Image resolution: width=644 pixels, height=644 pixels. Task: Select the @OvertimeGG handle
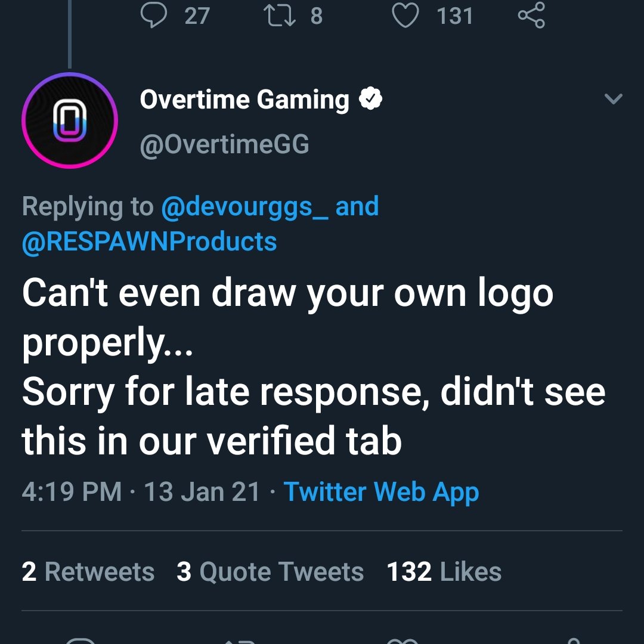coord(224,144)
